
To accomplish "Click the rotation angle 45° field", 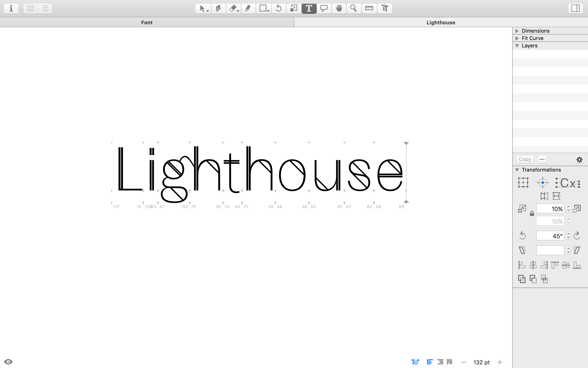I will pos(550,236).
